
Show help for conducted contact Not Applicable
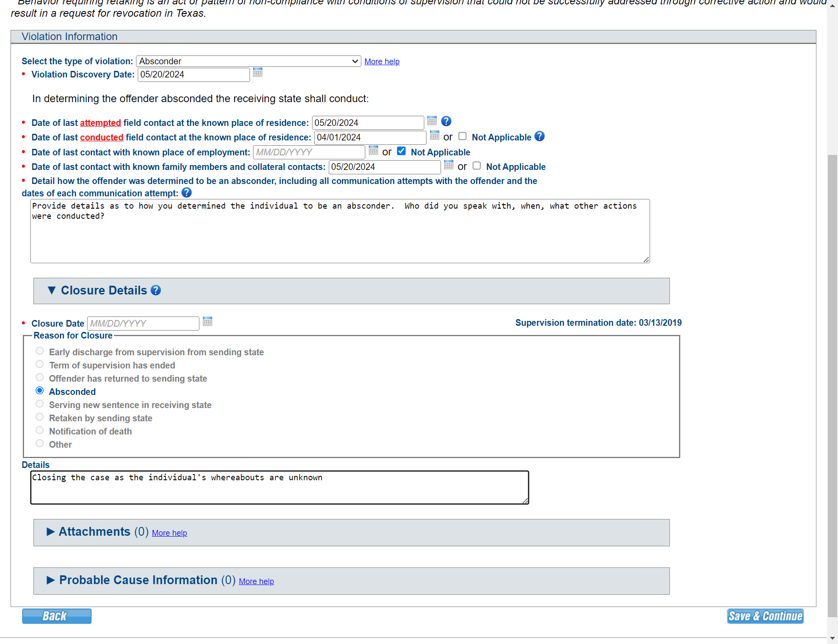pyautogui.click(x=540, y=136)
